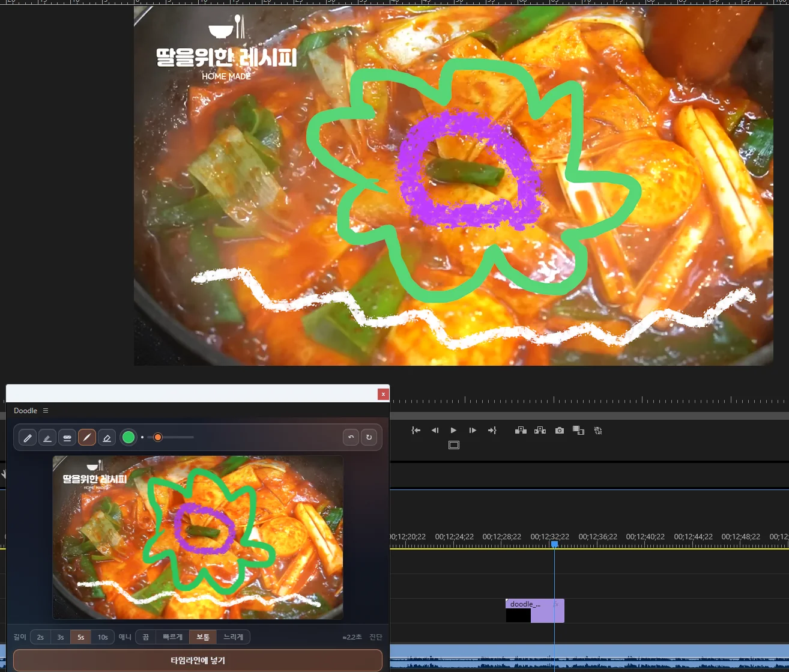Open the comparison view icon
The width and height of the screenshot is (789, 672).
pos(578,431)
